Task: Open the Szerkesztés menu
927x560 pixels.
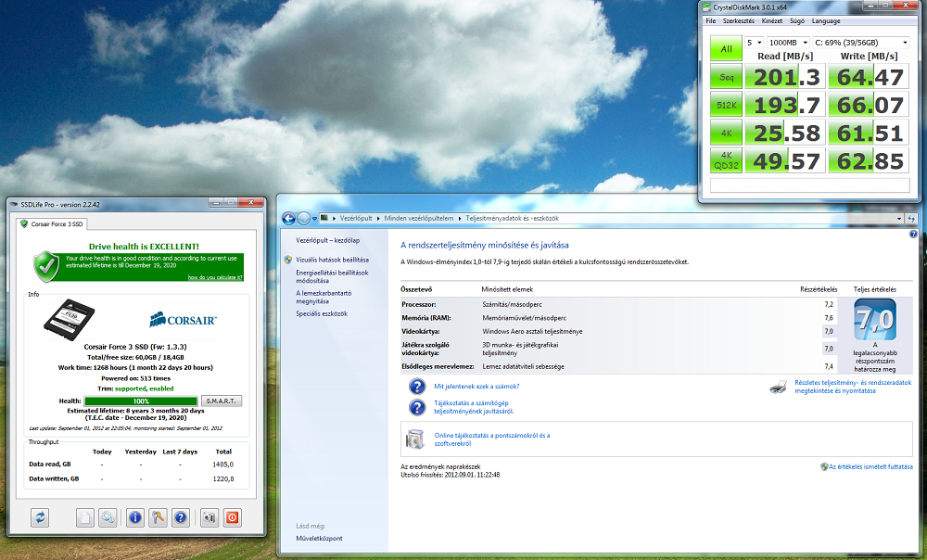Action: click(739, 21)
